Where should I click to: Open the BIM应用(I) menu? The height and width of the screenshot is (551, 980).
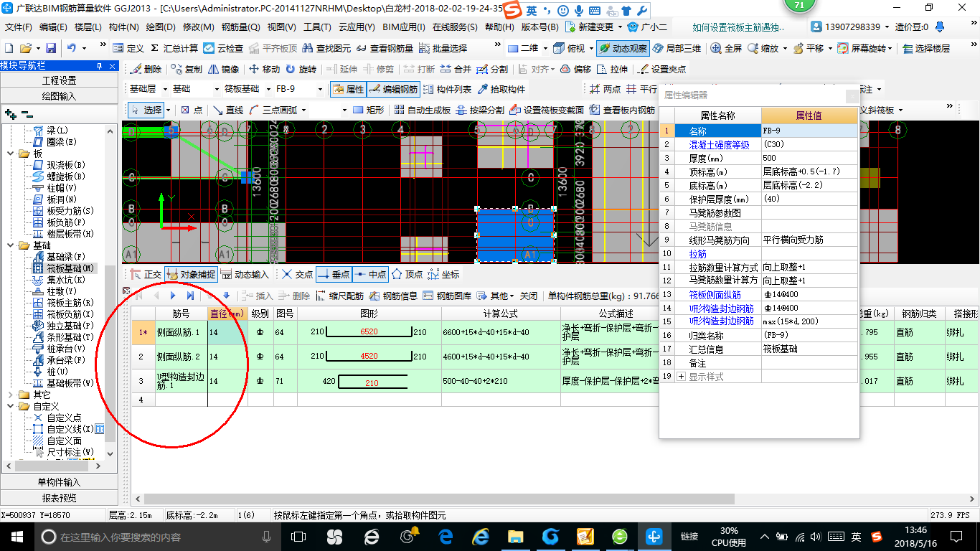point(404,27)
